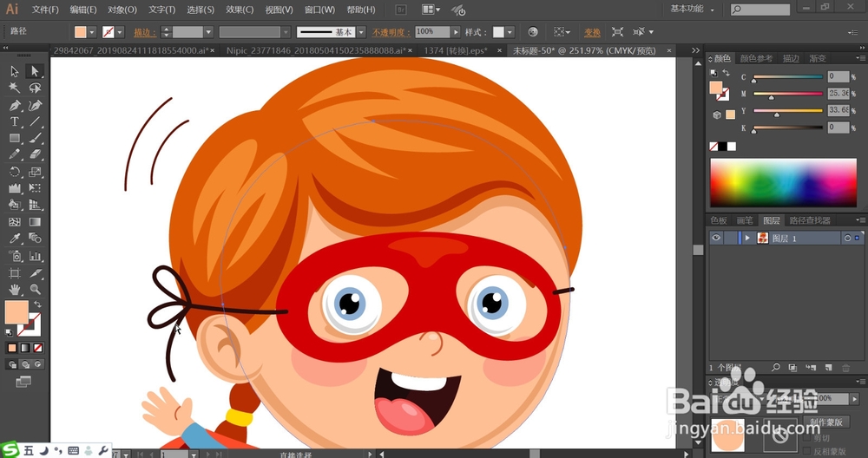Click Create New Layer icon in Layers panel
868x458 pixels.
[x=828, y=367]
